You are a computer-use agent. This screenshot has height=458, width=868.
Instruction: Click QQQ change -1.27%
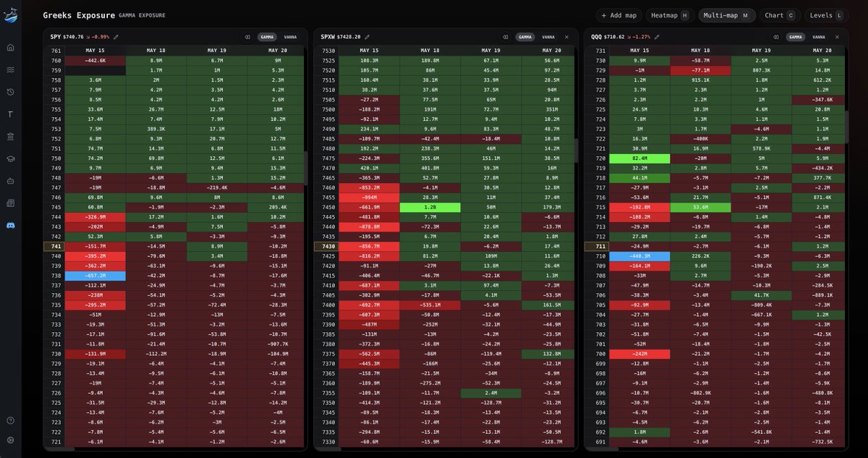[x=640, y=37]
